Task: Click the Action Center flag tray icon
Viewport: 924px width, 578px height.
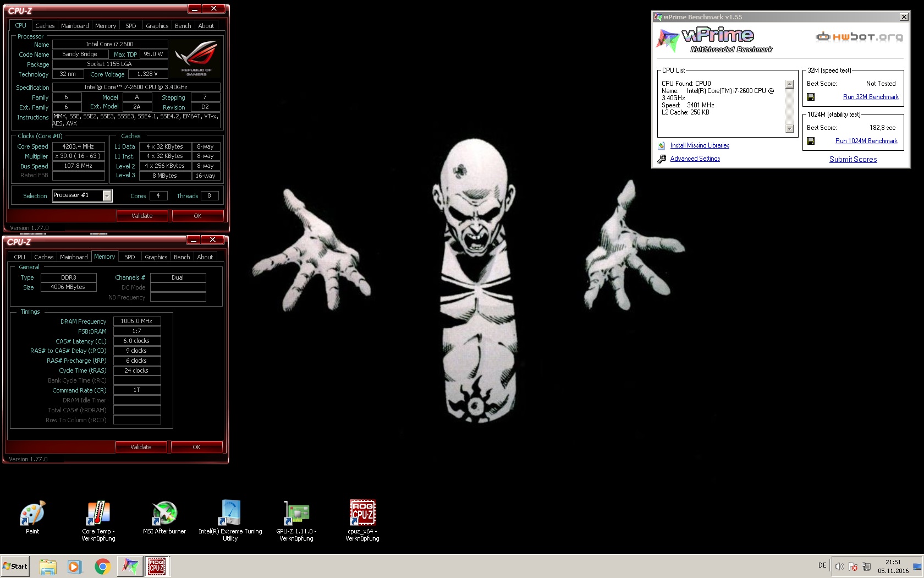Action: (853, 566)
